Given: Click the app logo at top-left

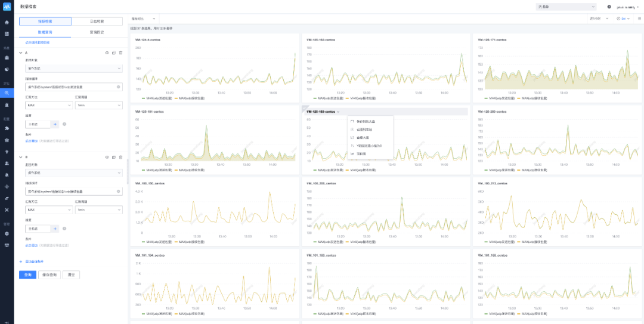Looking at the screenshot, I should [7, 7].
